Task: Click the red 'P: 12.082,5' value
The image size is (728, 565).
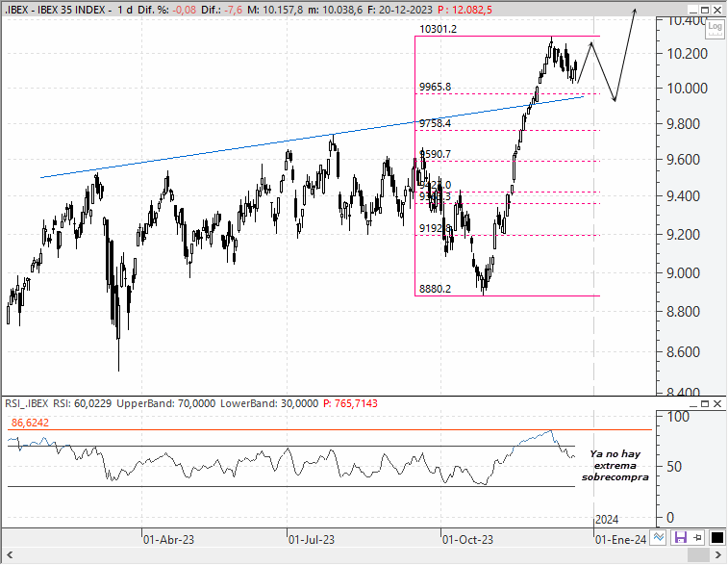Action: tap(464, 10)
